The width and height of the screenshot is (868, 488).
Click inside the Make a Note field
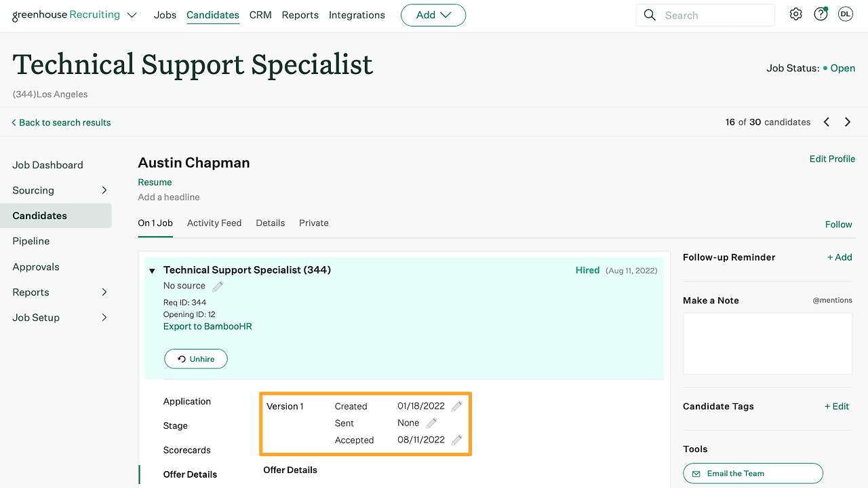tap(767, 343)
